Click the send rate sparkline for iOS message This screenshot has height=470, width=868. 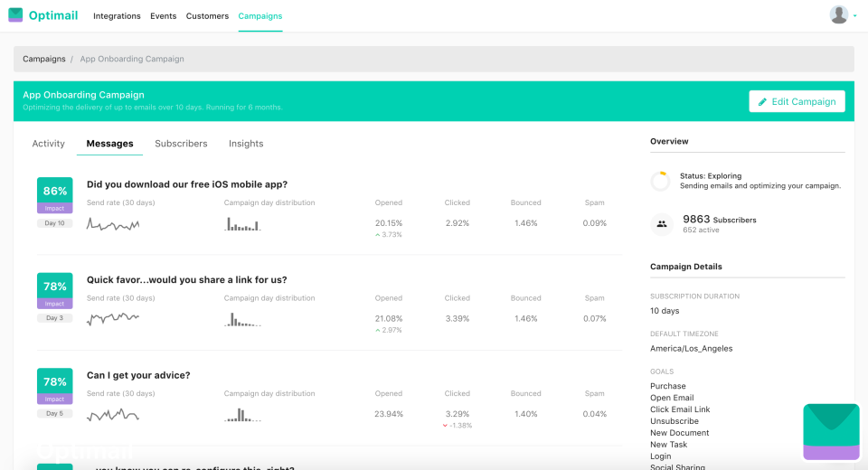coord(113,223)
